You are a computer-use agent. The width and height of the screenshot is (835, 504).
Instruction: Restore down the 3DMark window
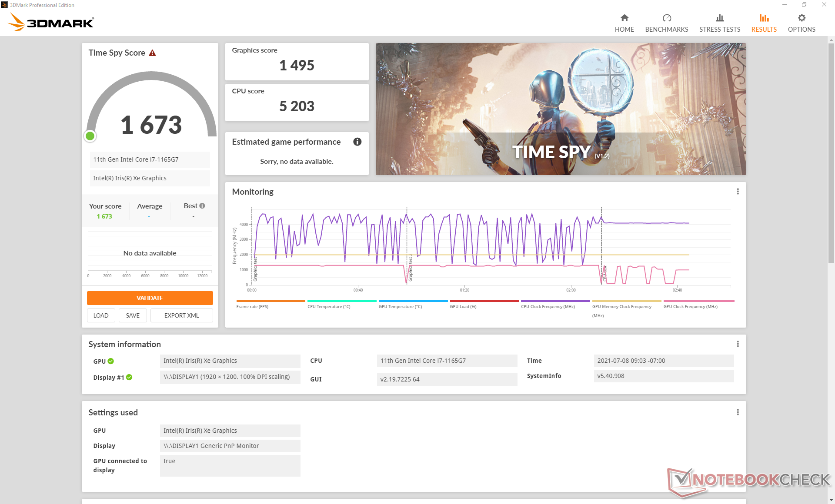coord(804,5)
